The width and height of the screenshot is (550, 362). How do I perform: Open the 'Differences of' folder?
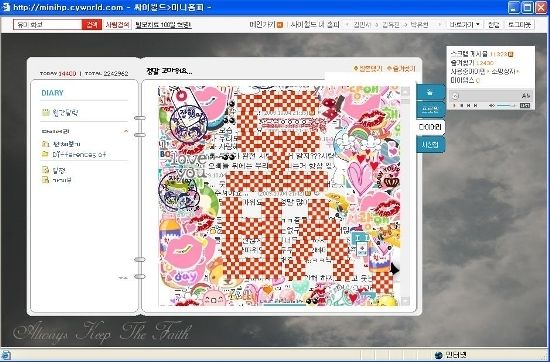click(74, 154)
